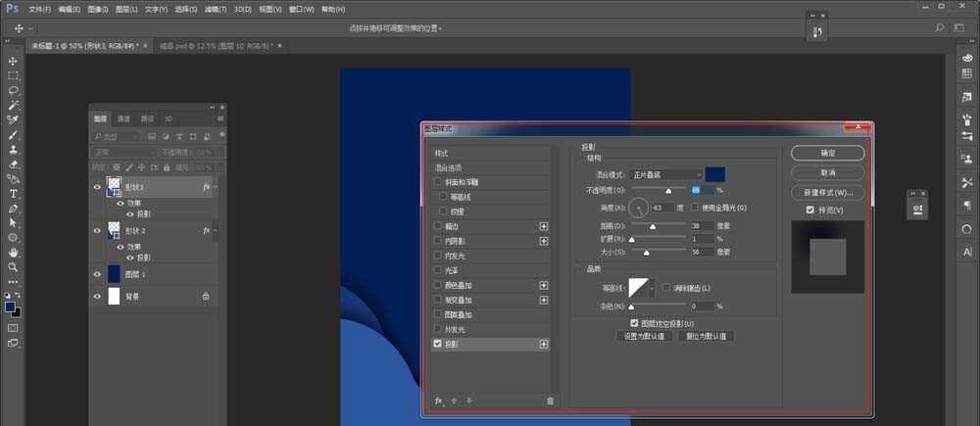
Task: Click the trash icon in Layer Style dialog
Action: [550, 401]
